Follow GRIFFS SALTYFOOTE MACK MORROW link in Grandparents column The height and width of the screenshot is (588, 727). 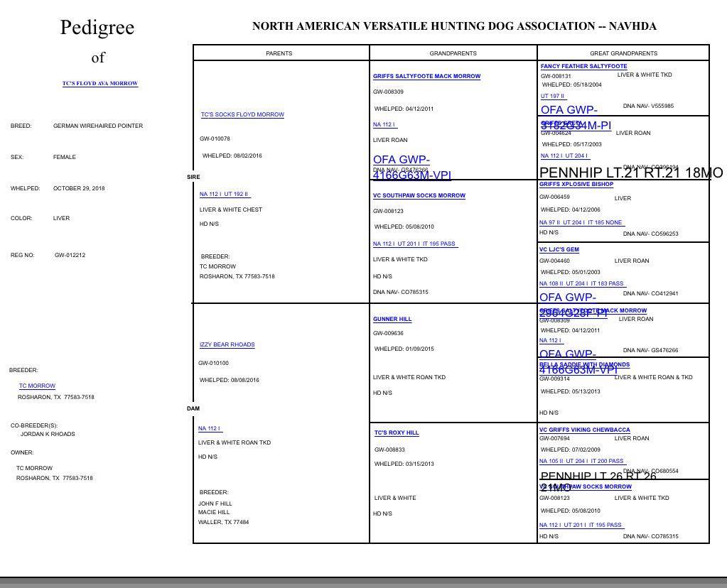(426, 76)
